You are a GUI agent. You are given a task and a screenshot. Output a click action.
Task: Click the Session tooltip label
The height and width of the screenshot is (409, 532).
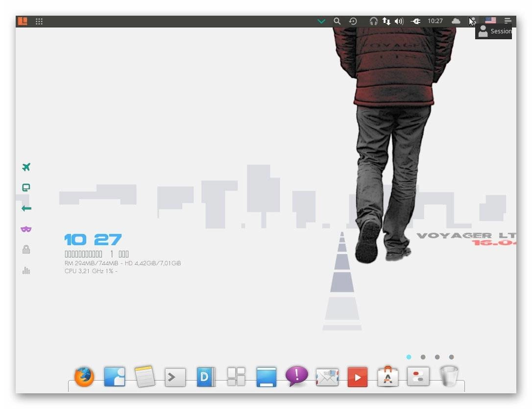(501, 31)
